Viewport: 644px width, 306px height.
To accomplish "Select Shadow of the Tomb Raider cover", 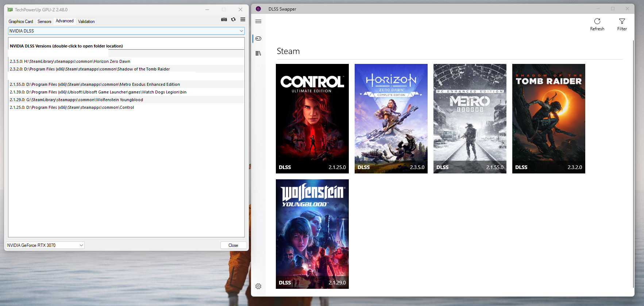I will point(549,119).
